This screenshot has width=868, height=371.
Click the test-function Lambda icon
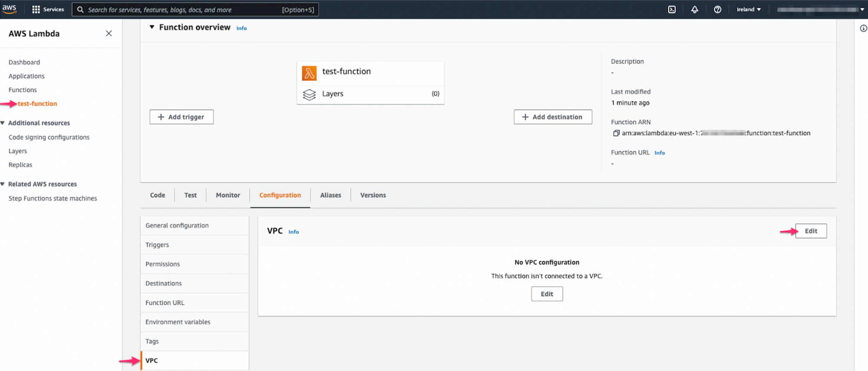[309, 73]
